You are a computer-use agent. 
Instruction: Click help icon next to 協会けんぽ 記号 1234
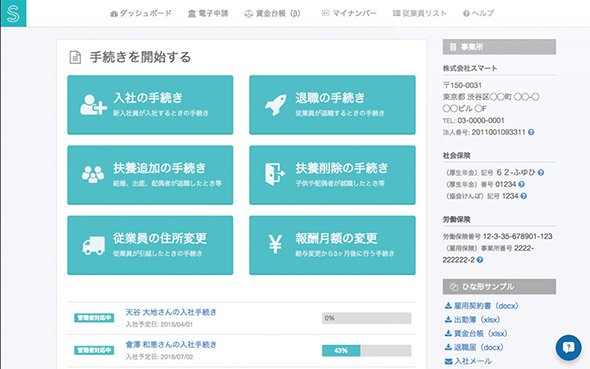tap(523, 196)
